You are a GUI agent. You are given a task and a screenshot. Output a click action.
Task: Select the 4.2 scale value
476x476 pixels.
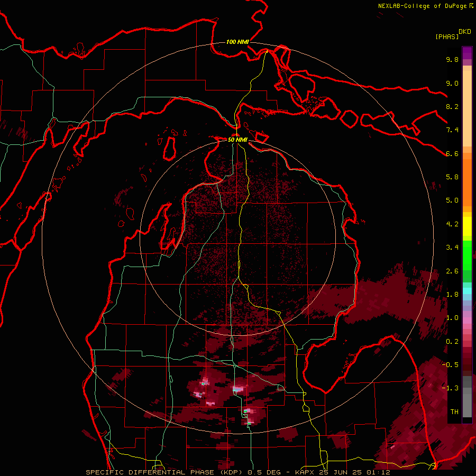(x=452, y=224)
